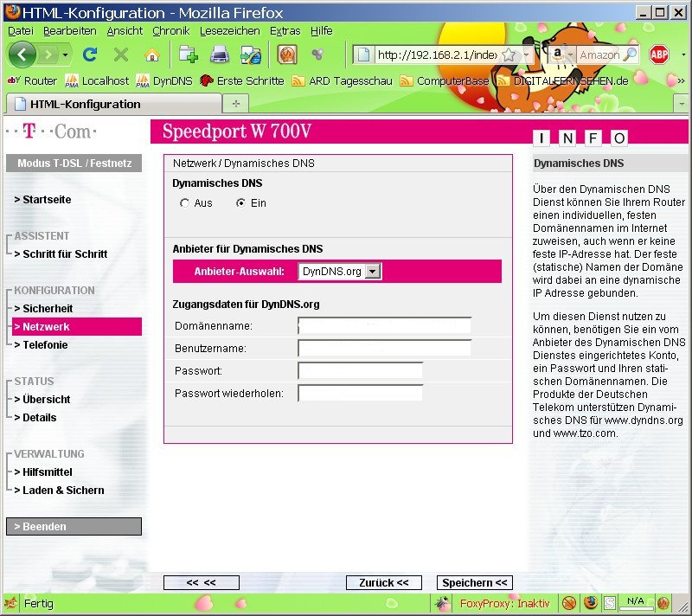This screenshot has height=616, width=692.
Task: Click the bug icon in status bar
Action: pyautogui.click(x=442, y=603)
